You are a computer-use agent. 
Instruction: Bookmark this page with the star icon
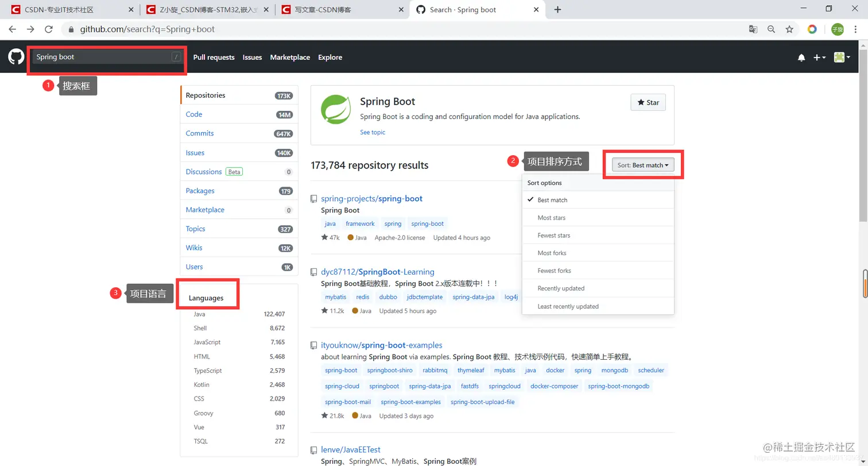coord(789,29)
